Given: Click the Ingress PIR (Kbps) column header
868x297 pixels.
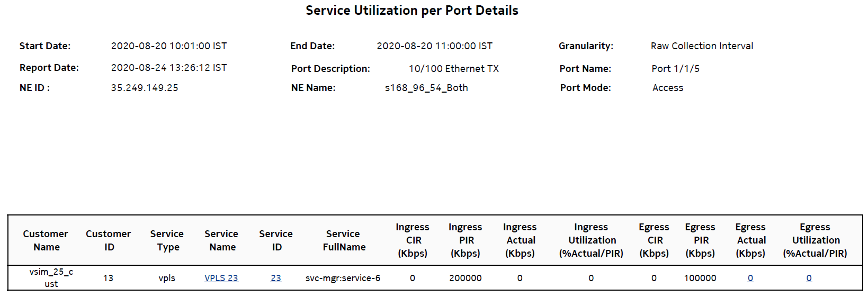Looking at the screenshot, I should (466, 240).
